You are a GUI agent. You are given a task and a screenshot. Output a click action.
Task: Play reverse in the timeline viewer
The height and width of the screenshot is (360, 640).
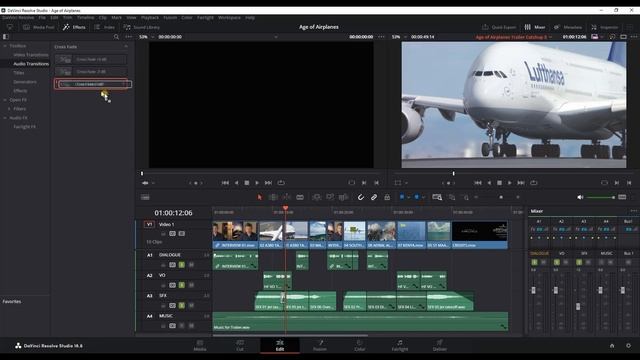pos(489,183)
